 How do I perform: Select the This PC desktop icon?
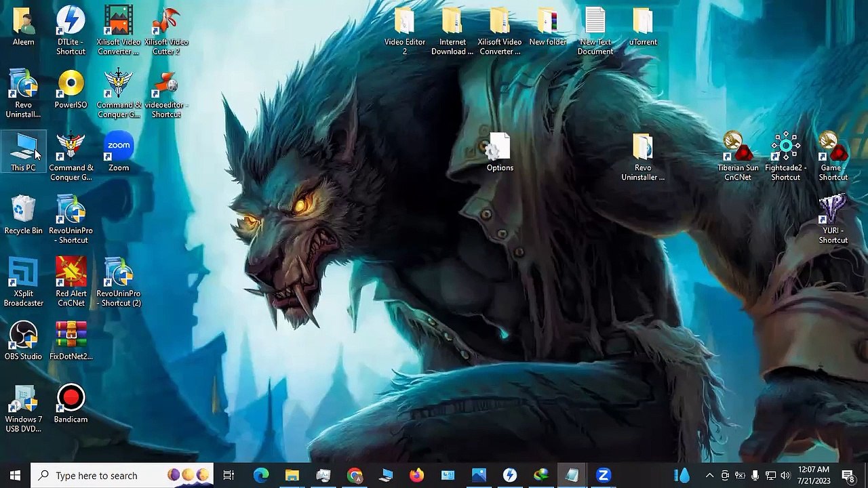pyautogui.click(x=24, y=150)
